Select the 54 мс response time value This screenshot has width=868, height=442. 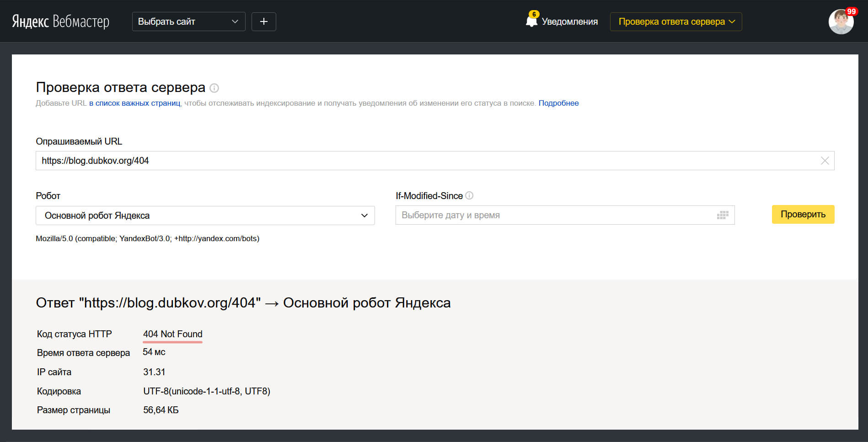154,352
